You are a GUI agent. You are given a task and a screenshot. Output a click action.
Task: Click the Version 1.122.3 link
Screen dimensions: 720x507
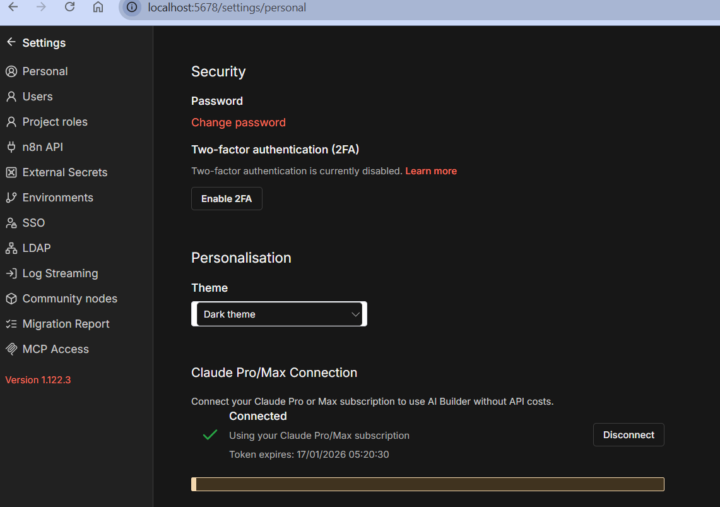coord(38,380)
